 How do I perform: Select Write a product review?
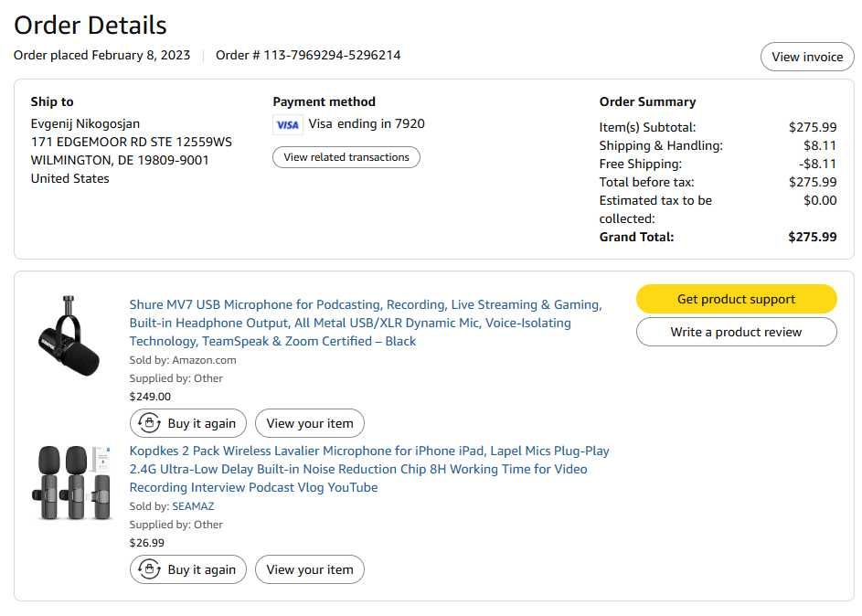click(x=736, y=332)
